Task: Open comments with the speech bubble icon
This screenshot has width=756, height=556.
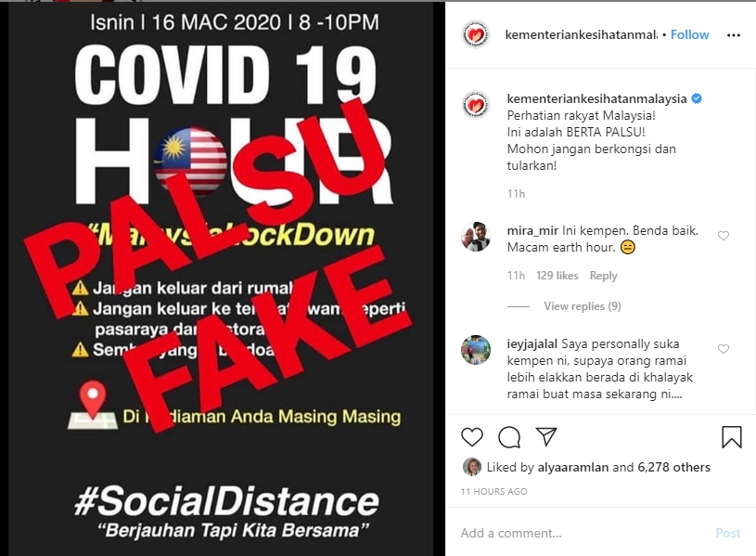Action: [x=509, y=437]
